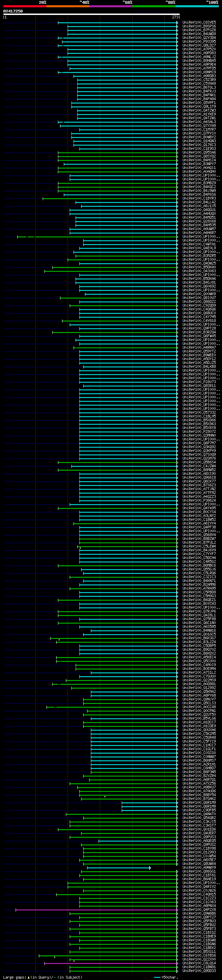
Task: Click the purple ~60% identity legend segment
Action: click(111, 6)
